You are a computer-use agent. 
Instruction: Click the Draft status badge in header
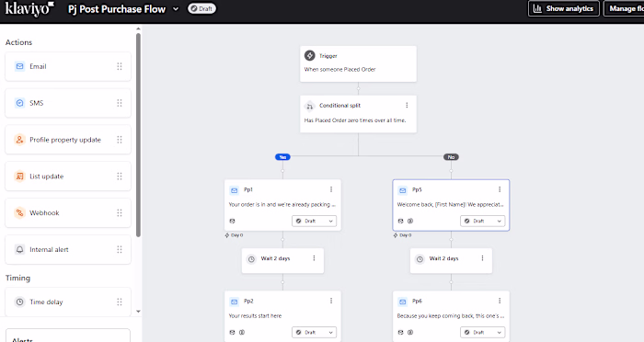click(201, 8)
